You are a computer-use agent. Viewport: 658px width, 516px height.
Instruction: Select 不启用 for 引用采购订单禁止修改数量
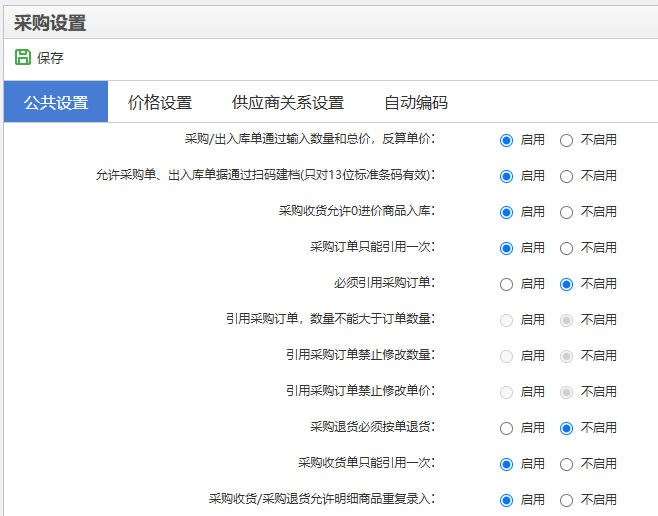click(566, 357)
